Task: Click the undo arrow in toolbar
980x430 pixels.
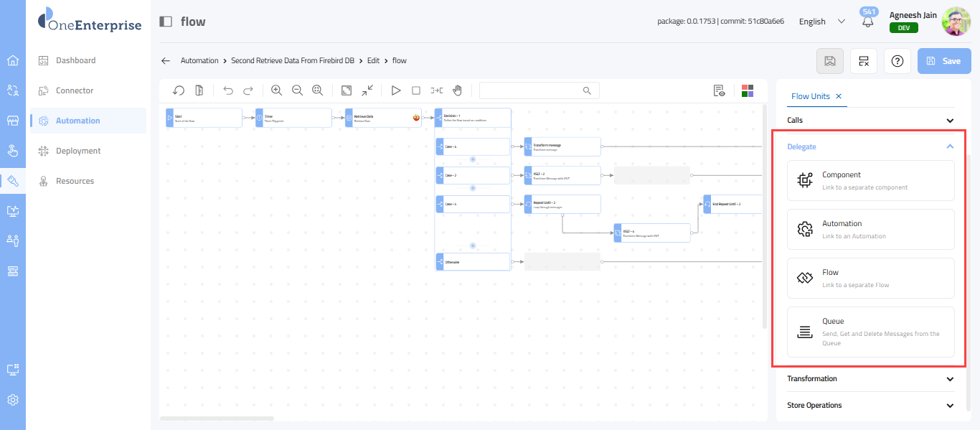Action: pyautogui.click(x=228, y=90)
